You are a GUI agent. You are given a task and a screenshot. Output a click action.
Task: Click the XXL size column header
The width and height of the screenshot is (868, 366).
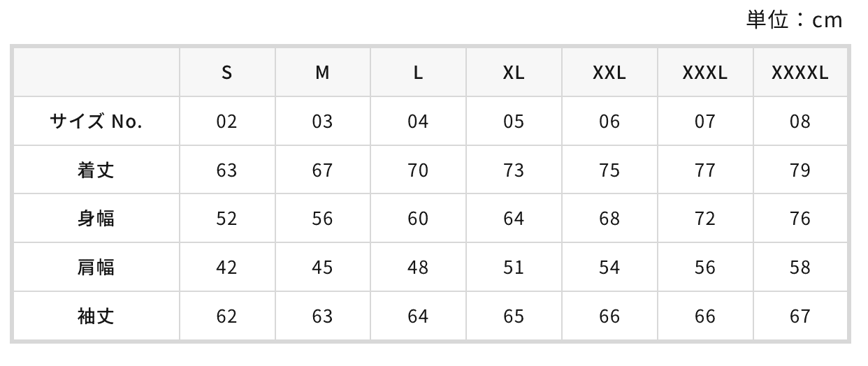609,73
